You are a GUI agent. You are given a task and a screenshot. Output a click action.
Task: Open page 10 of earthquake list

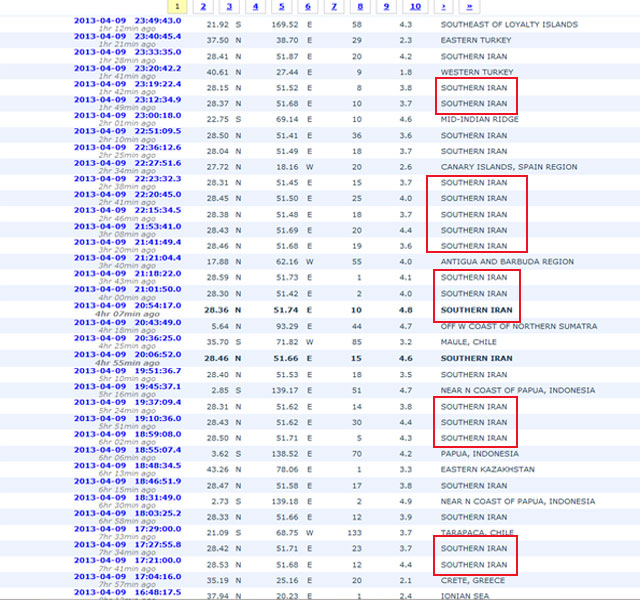click(416, 7)
